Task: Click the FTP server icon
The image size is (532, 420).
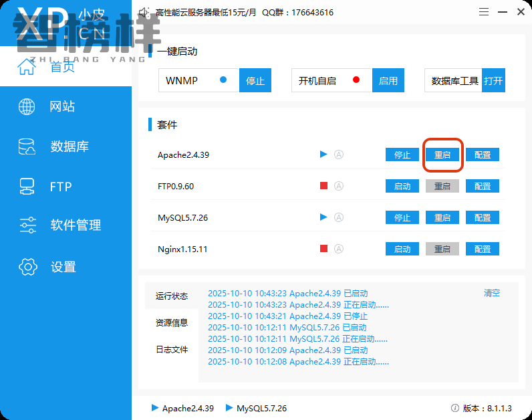Action: pos(27,187)
